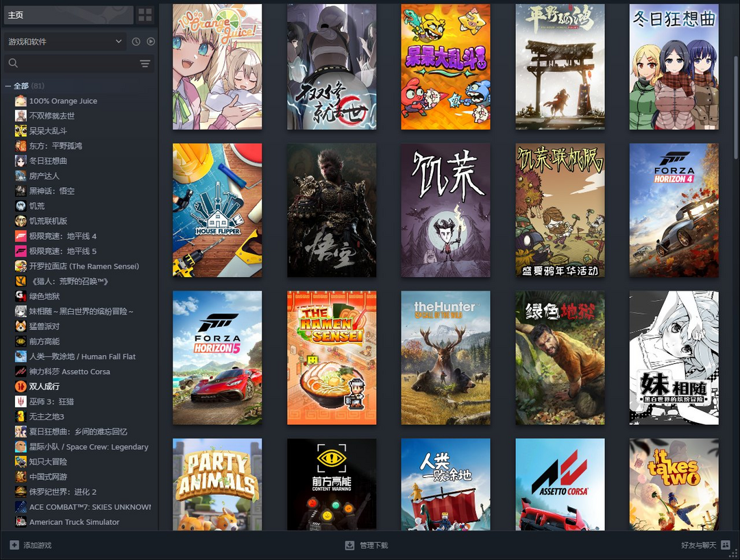Click the search magnifier icon
This screenshot has height=560, width=740.
coord(13,63)
